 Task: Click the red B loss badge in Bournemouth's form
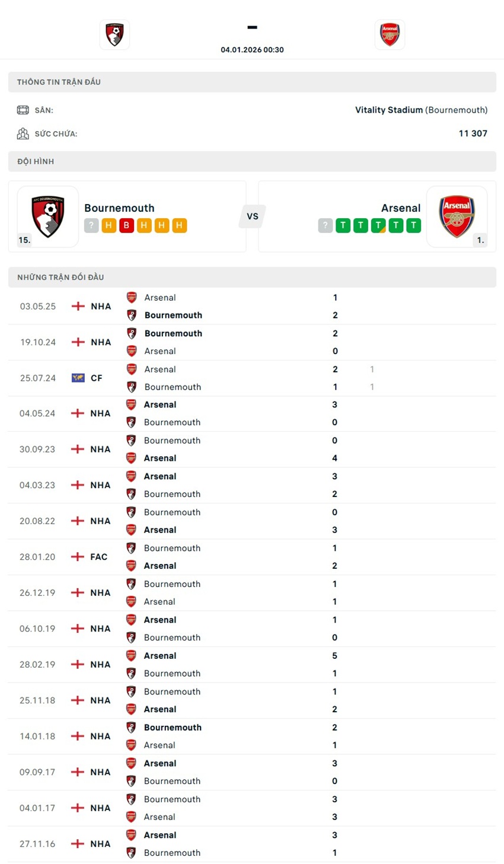pos(126,225)
